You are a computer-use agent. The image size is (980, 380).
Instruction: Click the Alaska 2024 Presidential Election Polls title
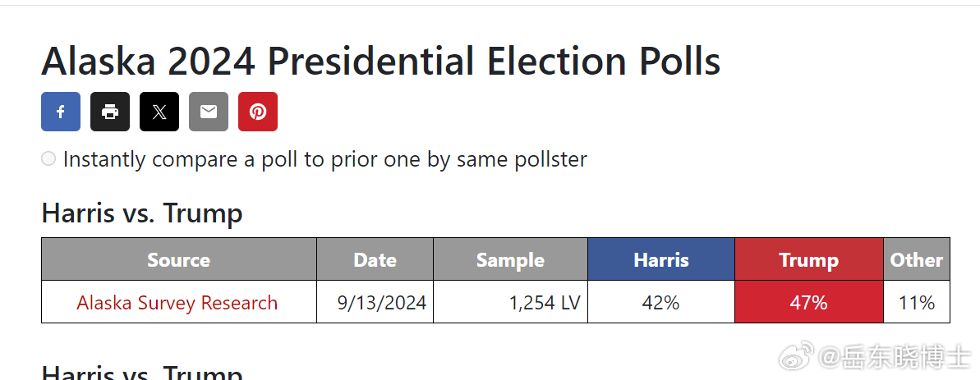point(381,62)
